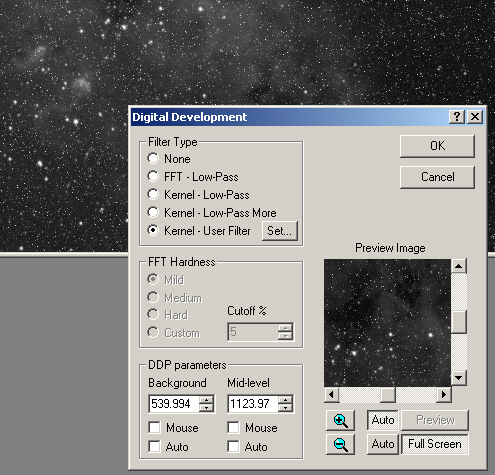
Task: Open the user filter Set... dialog
Action: (x=279, y=231)
